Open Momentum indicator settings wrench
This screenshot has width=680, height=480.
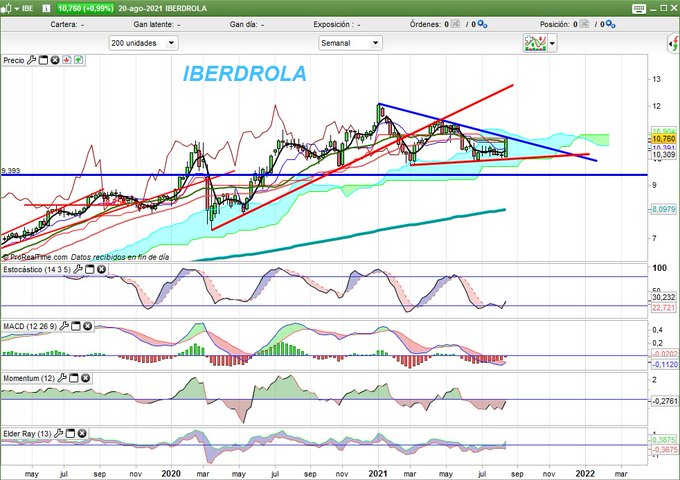pyautogui.click(x=62, y=378)
